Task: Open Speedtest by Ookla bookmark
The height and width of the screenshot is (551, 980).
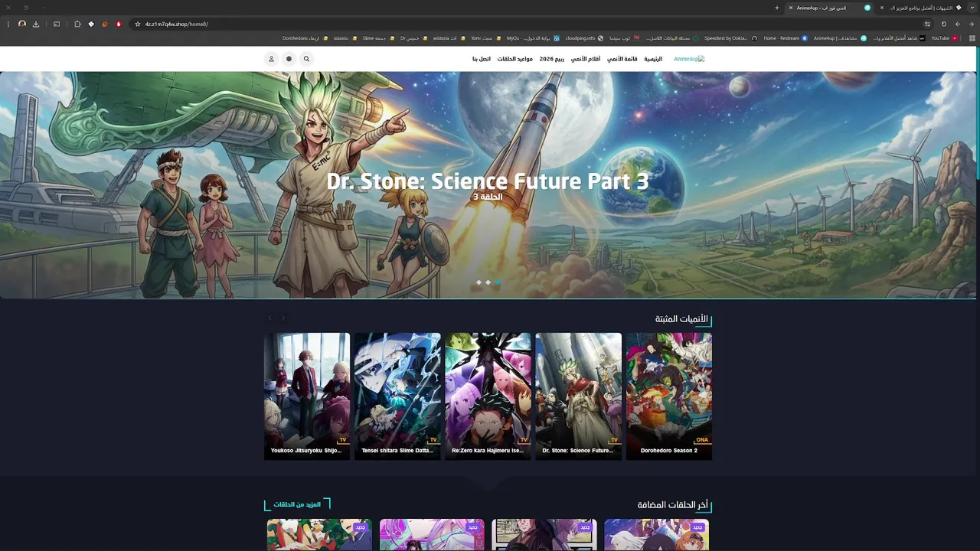Action: [730, 37]
